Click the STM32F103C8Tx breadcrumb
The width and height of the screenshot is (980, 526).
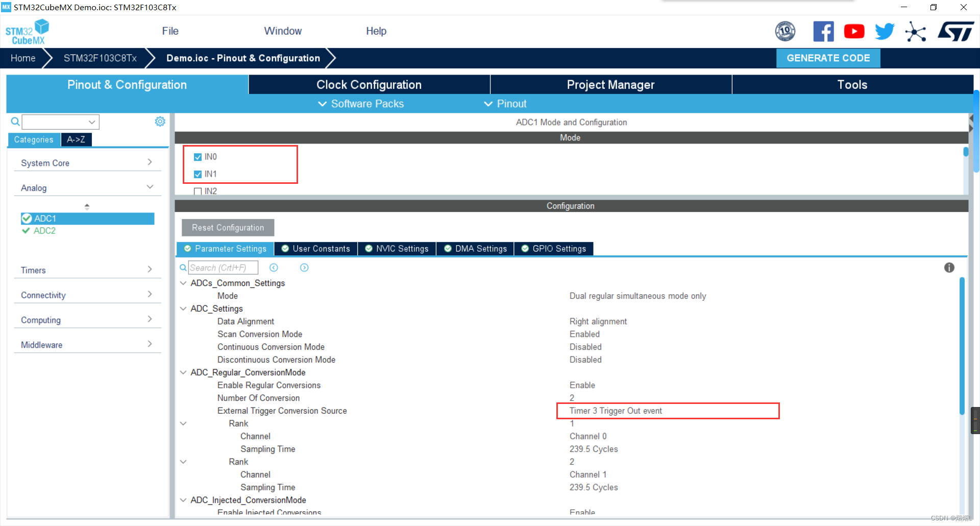(100, 58)
